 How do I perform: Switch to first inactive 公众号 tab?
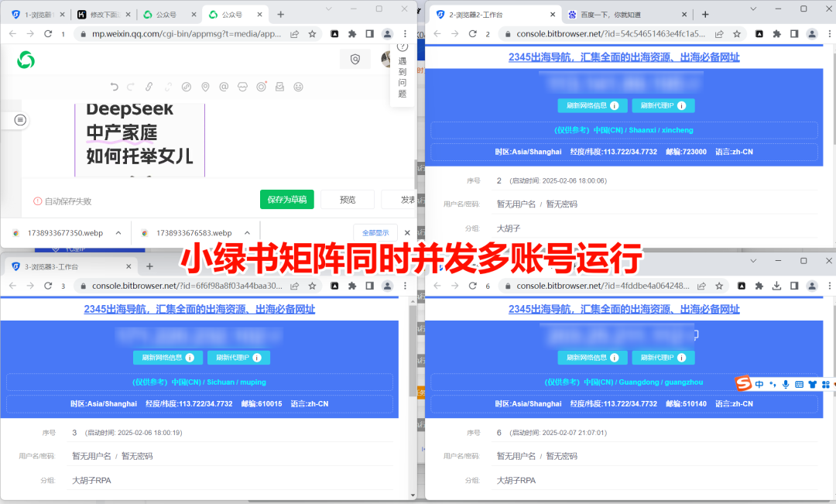click(170, 15)
